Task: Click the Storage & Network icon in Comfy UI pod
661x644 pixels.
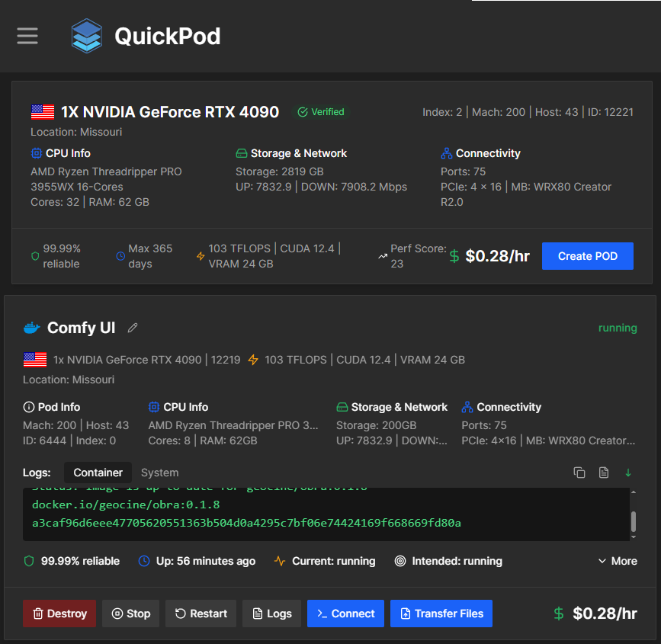Action: click(342, 407)
